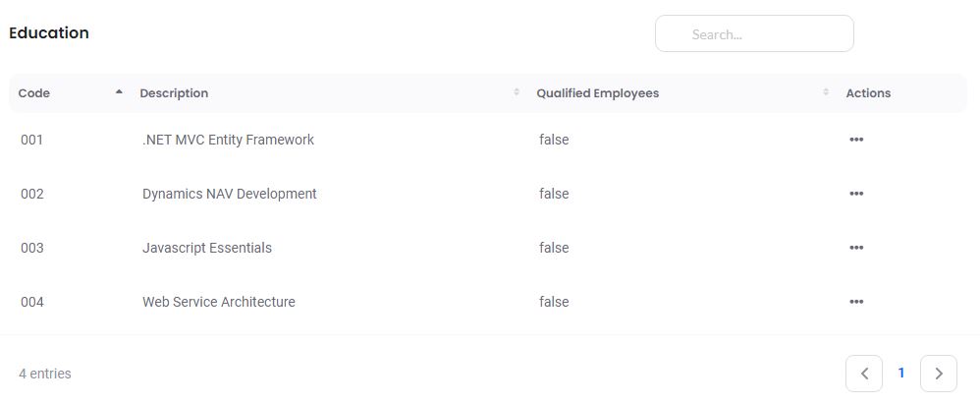Open actions menu for Dynamics NAV Development
980x404 pixels.
tap(856, 194)
